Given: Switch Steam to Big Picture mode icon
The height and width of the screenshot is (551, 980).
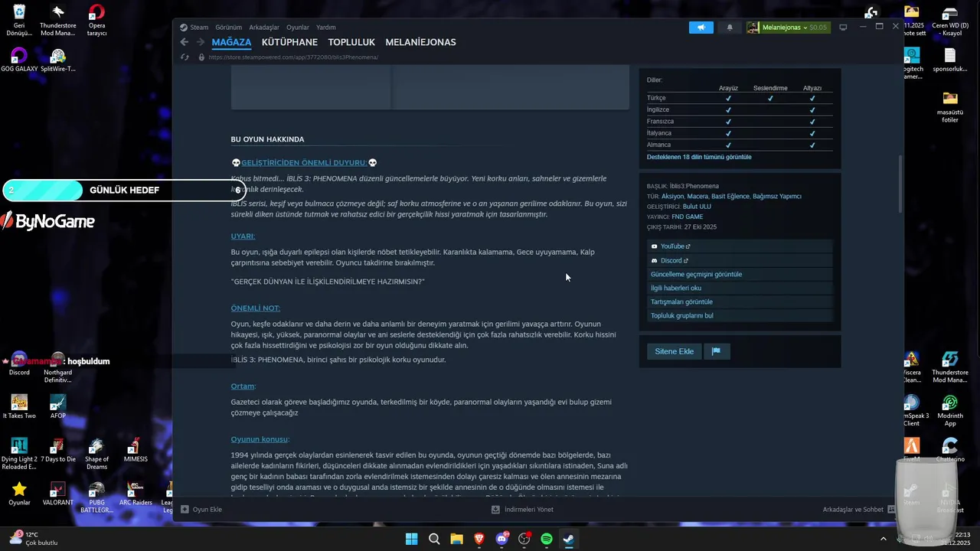Looking at the screenshot, I should coord(843,28).
